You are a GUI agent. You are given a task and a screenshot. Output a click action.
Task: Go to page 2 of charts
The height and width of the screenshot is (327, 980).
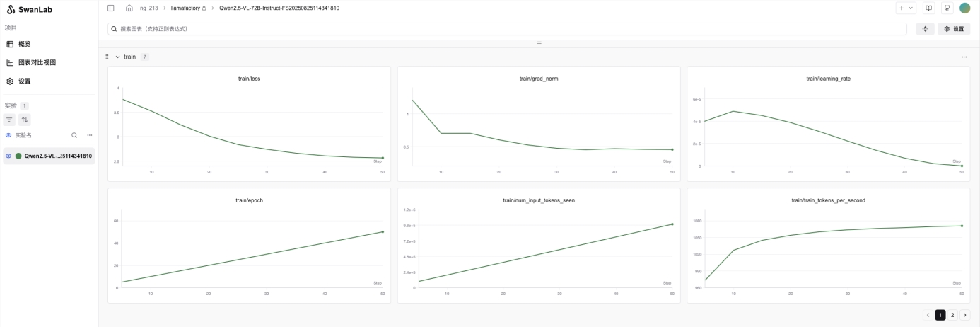(x=952, y=315)
